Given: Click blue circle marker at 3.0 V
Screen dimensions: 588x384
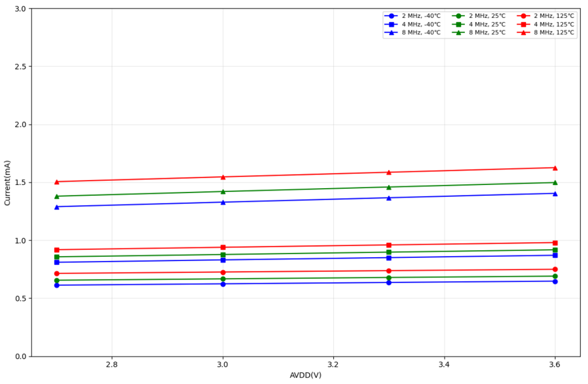Looking at the screenshot, I should 223,284.
